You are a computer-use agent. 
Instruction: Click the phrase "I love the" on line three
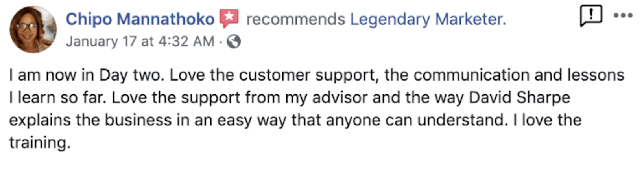547,120
